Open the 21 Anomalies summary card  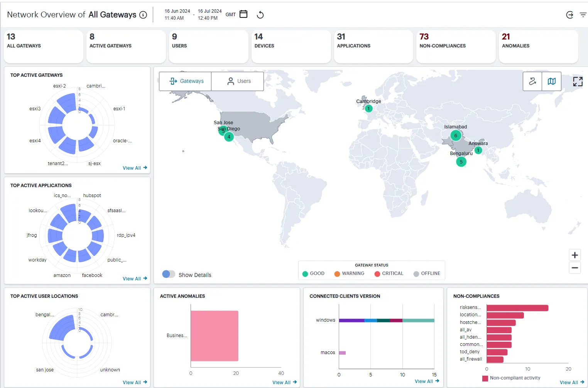[539, 47]
